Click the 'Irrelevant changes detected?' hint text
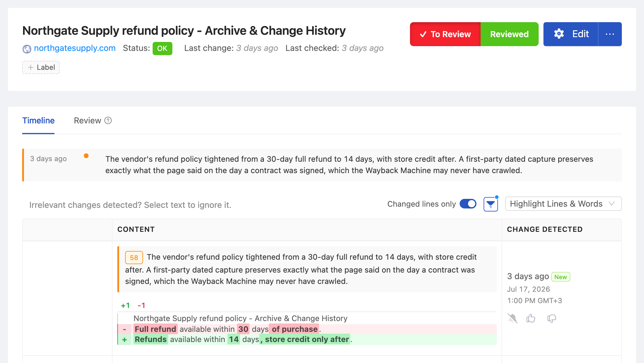The width and height of the screenshot is (644, 363). click(x=130, y=205)
